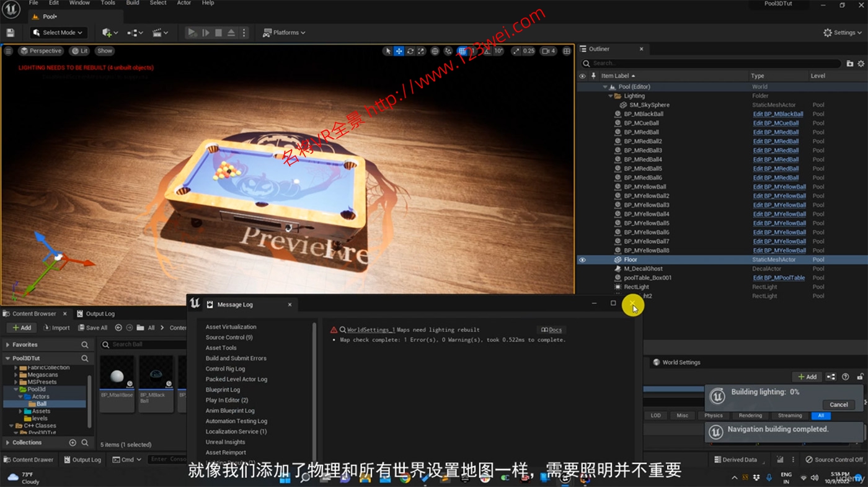Change the camera speed value stepper

[549, 51]
